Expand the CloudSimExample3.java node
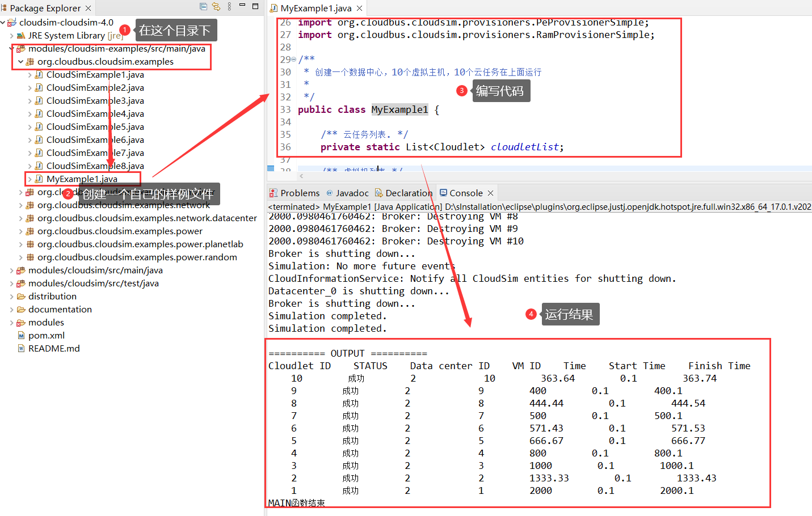Image resolution: width=812 pixels, height=516 pixels. point(30,101)
